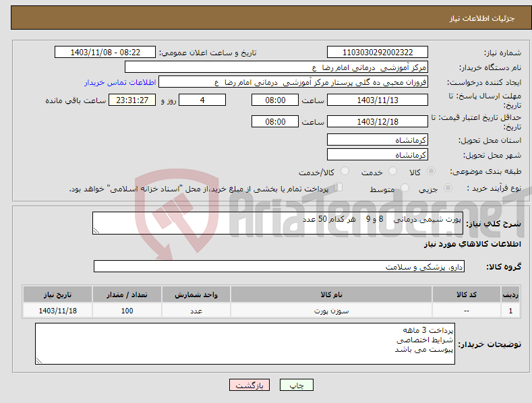Click the need date cell 1403/11/18
This screenshot has width=532, height=403.
[58, 311]
